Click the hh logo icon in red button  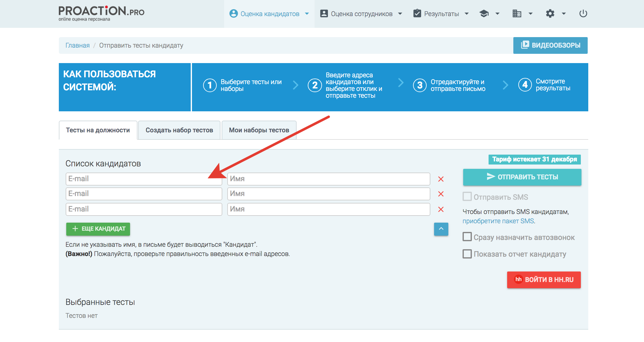click(x=518, y=279)
